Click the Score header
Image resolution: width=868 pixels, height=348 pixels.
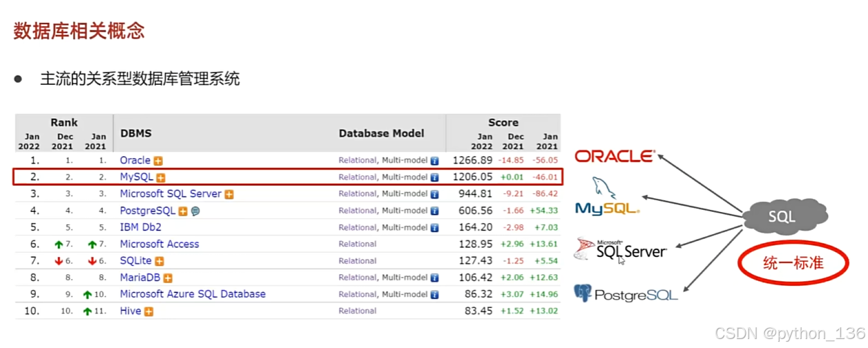503,122
